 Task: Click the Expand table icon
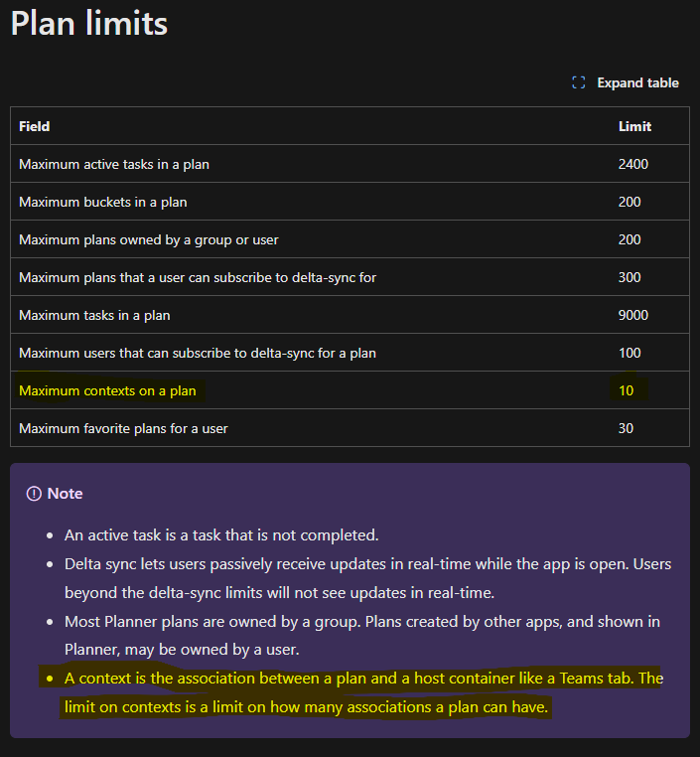pyautogui.click(x=579, y=82)
